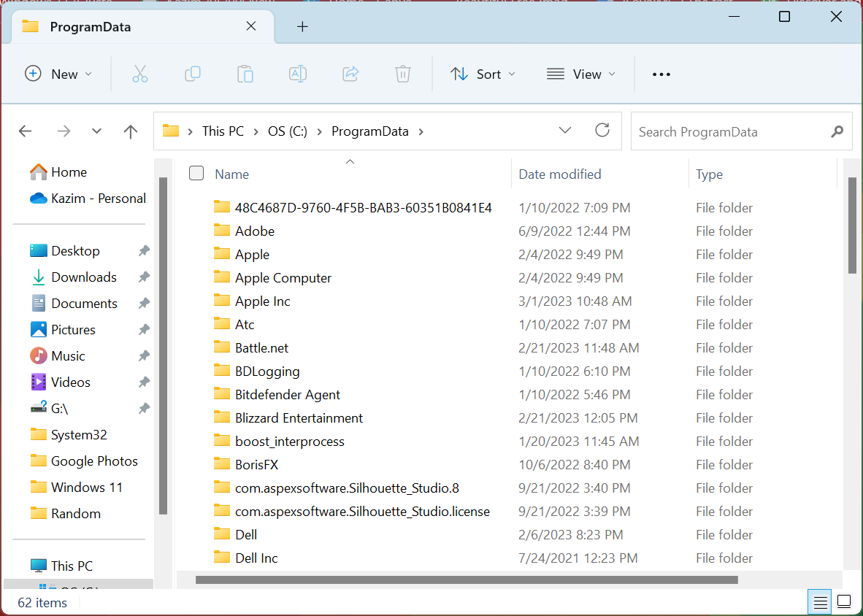The width and height of the screenshot is (863, 616).
Task: Open Google Photos folder in sidebar
Action: tap(84, 461)
